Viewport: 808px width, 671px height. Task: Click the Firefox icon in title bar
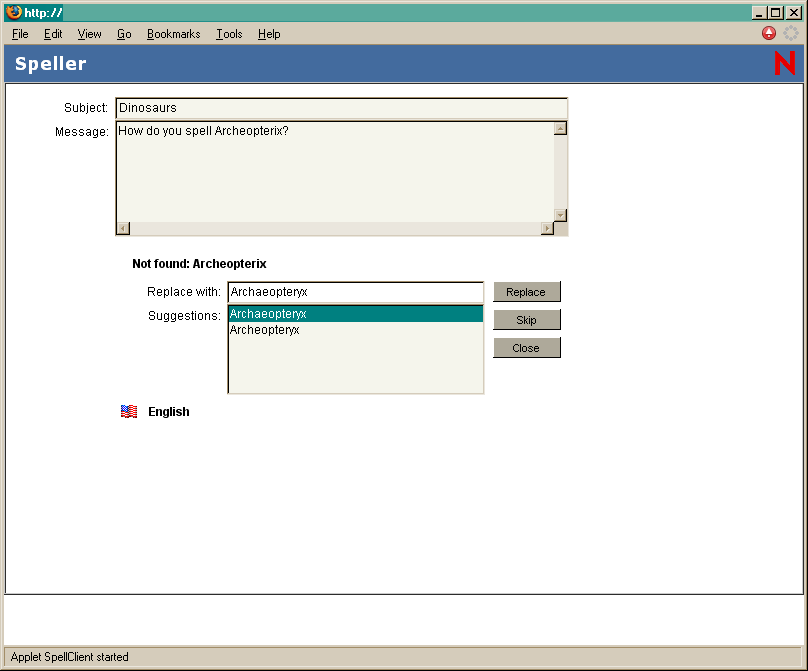click(x=14, y=12)
